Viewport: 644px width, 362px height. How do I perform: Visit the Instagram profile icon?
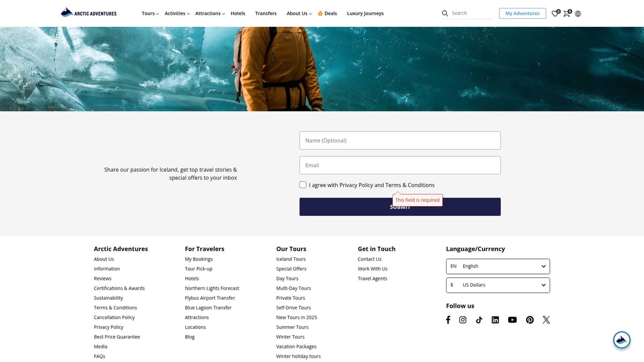pos(463,320)
